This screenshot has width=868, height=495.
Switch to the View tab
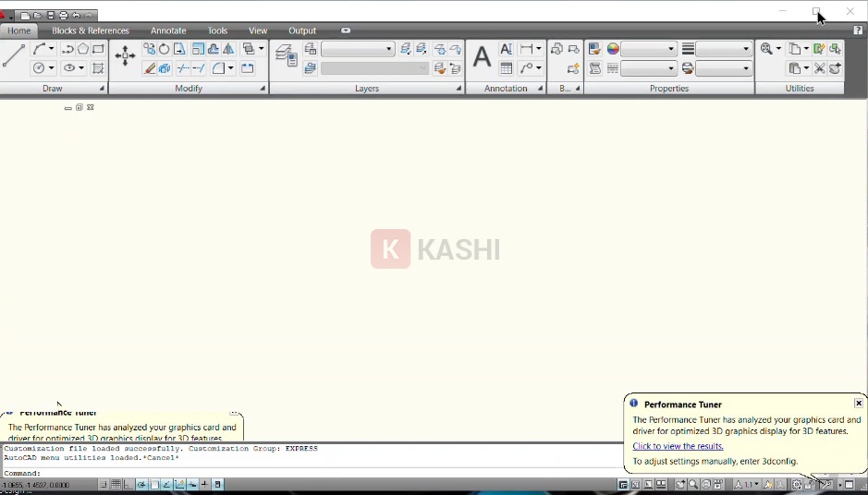[257, 30]
